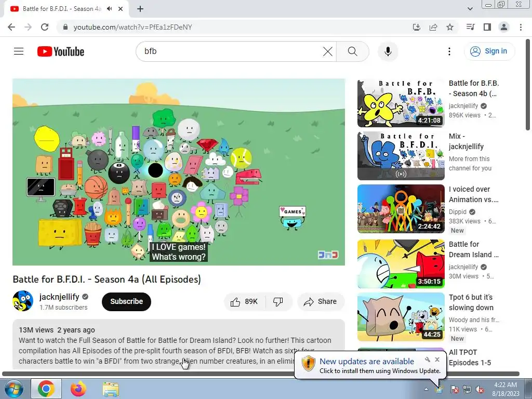
Task: Click Chrome icon in taskbar
Action: click(x=46, y=389)
